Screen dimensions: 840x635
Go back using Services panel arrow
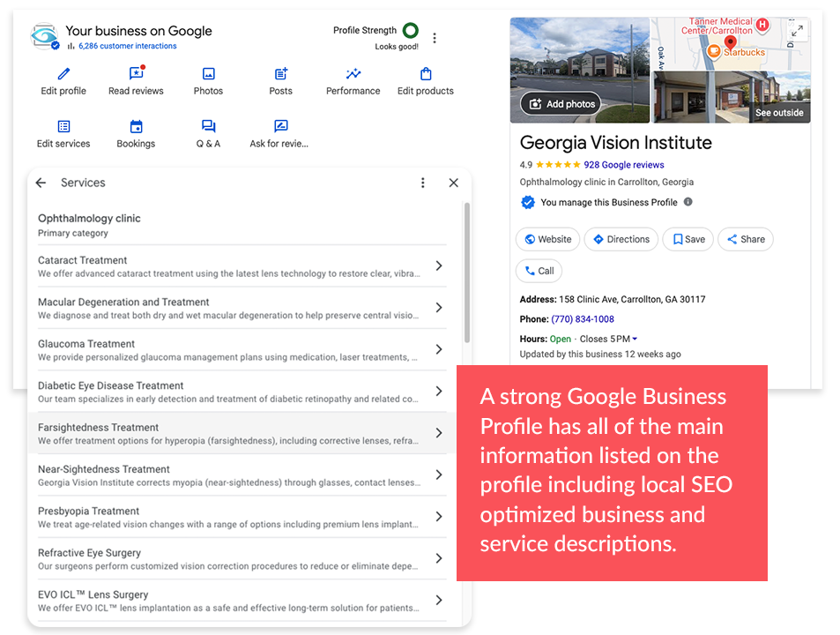click(41, 183)
